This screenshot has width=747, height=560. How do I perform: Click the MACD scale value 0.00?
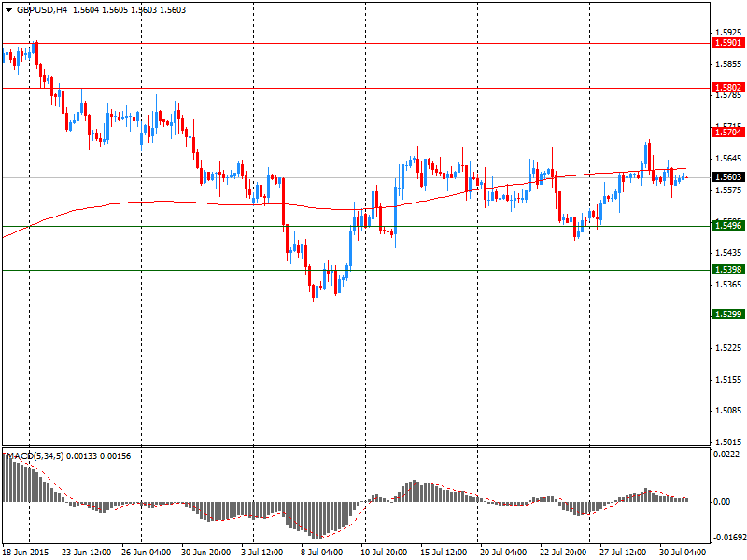click(x=722, y=502)
